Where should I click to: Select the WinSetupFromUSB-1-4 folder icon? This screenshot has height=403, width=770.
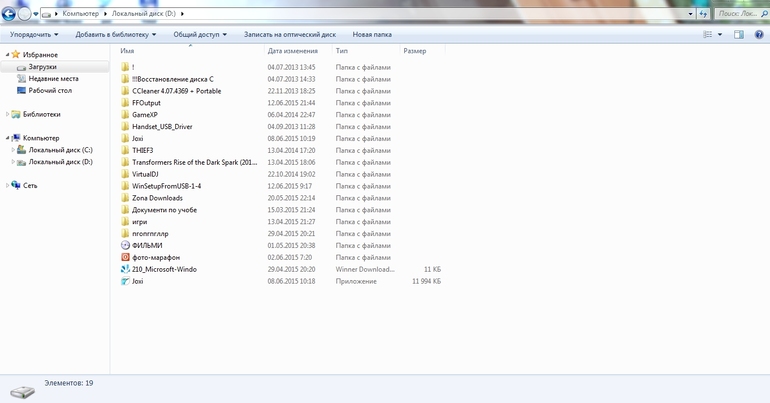point(125,186)
